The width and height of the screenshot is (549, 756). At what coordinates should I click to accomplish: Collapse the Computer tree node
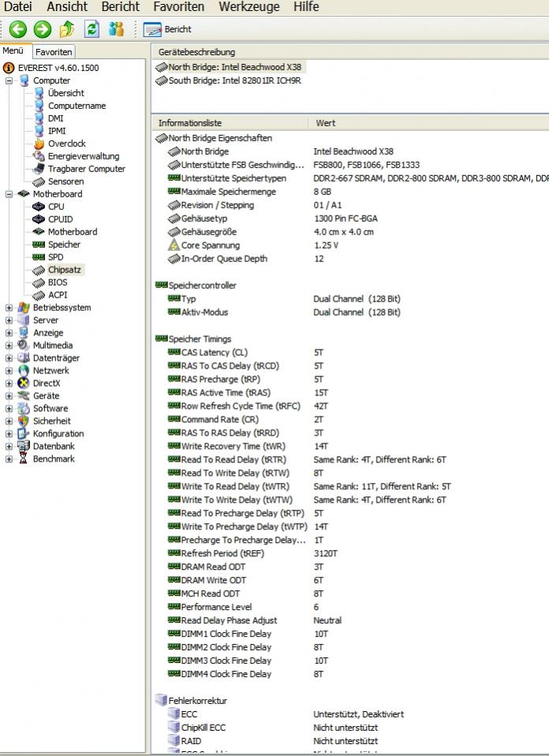click(x=9, y=80)
